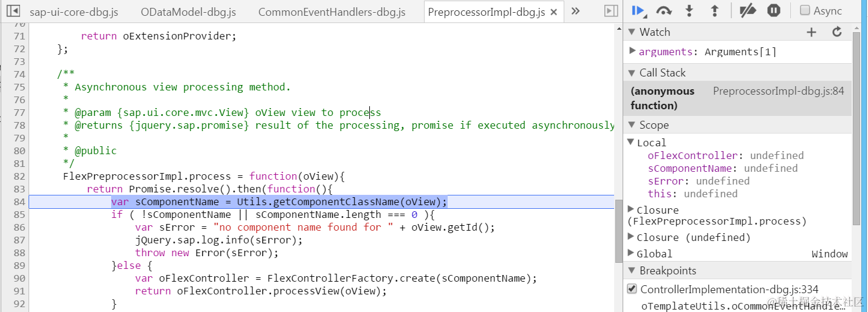Click line number 82 in the gutter
This screenshot has width=868, height=312.
pyautogui.click(x=19, y=176)
